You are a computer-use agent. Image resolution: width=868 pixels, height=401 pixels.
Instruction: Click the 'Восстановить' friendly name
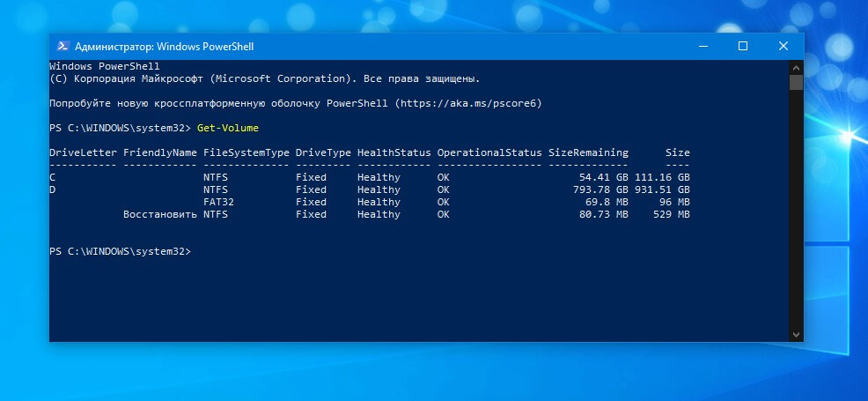pyautogui.click(x=160, y=214)
